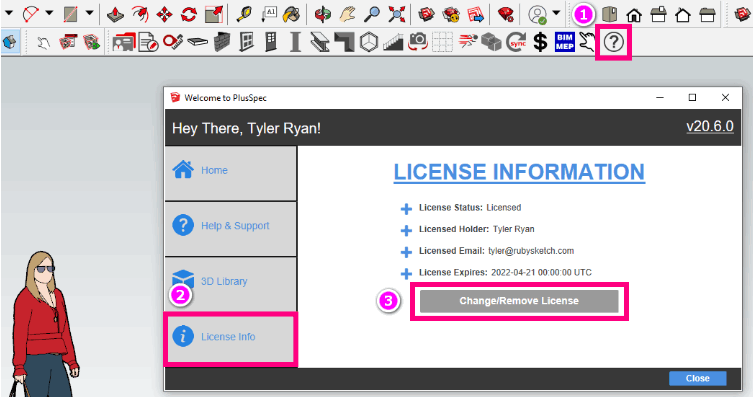This screenshot has width=753, height=397.
Task: Click the L-shaped profile tool icon
Action: point(344,42)
